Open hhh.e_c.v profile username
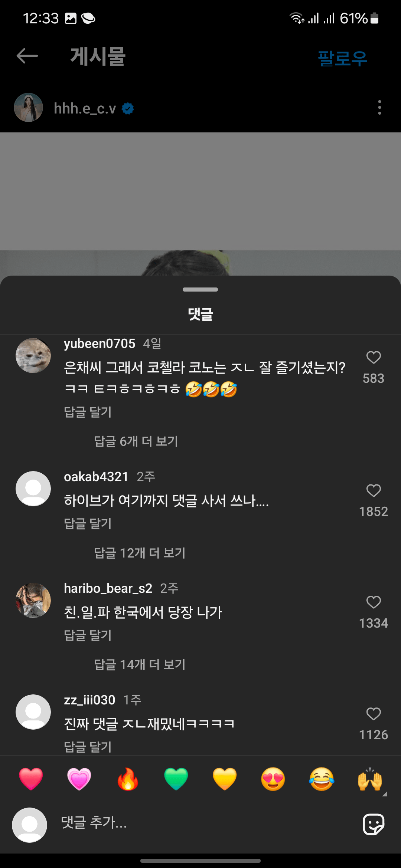 pyautogui.click(x=85, y=108)
